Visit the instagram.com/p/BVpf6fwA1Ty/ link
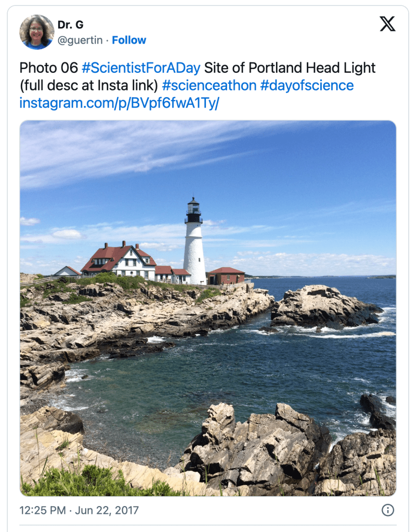Image resolution: width=419 pixels, height=532 pixels. 120,103
